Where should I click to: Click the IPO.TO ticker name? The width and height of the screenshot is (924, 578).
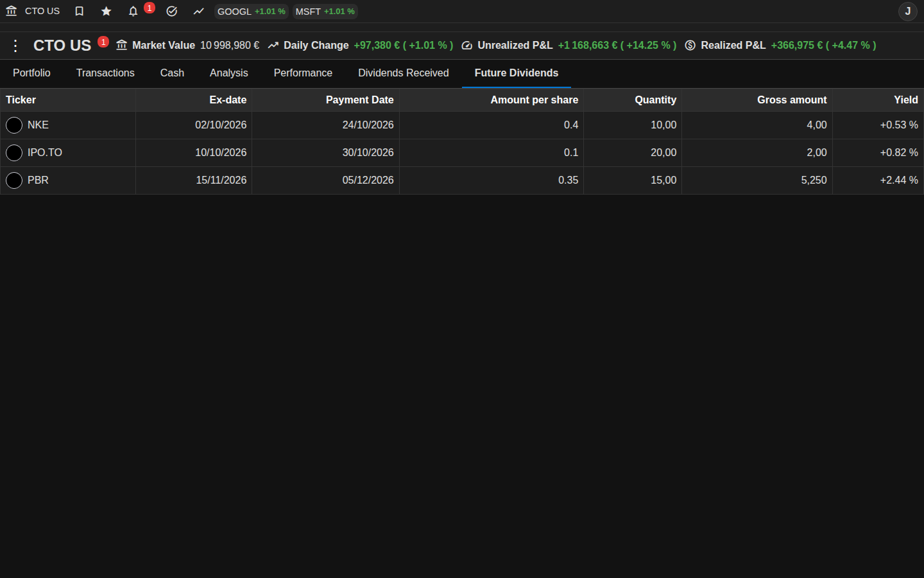45,152
